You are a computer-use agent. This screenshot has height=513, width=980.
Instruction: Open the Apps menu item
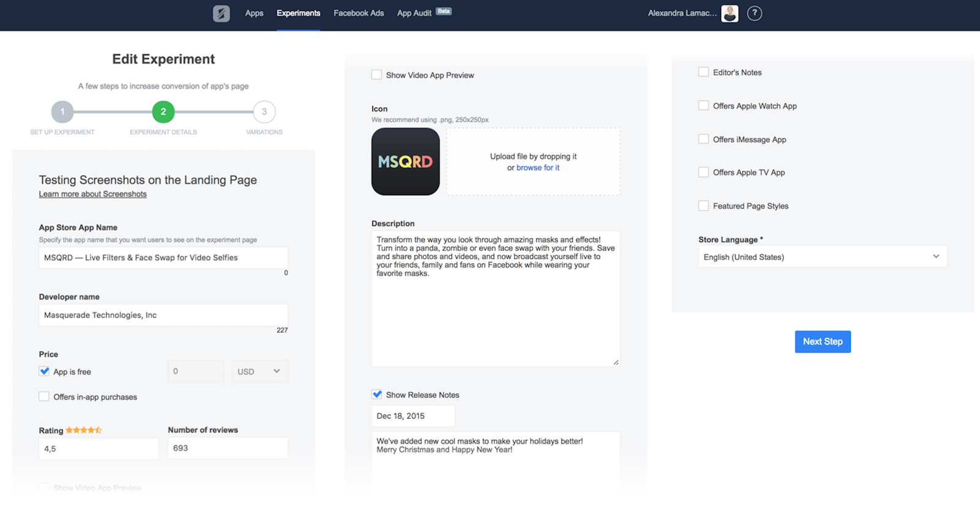[x=254, y=13]
